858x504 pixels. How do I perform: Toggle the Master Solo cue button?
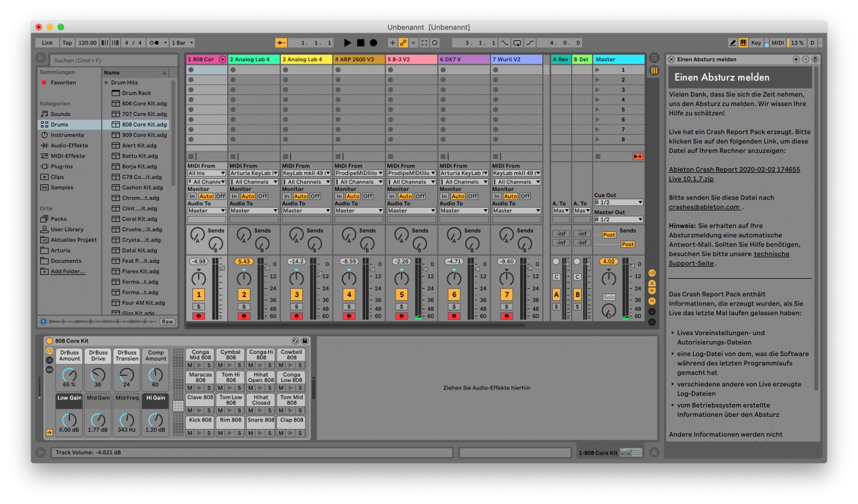point(609,297)
